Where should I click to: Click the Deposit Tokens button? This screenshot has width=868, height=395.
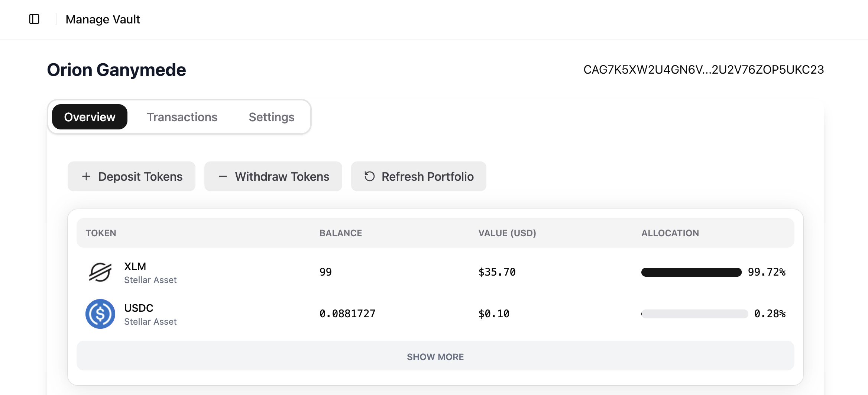click(x=131, y=176)
